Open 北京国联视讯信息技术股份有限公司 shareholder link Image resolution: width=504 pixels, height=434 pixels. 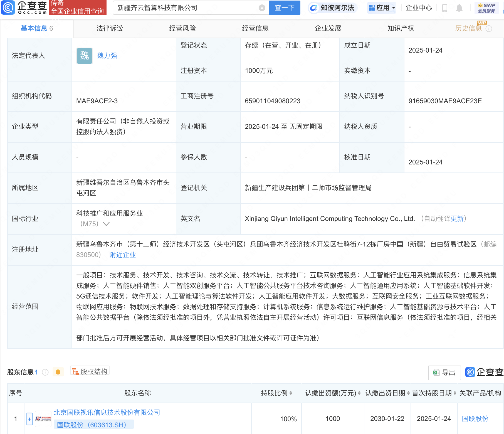107,413
